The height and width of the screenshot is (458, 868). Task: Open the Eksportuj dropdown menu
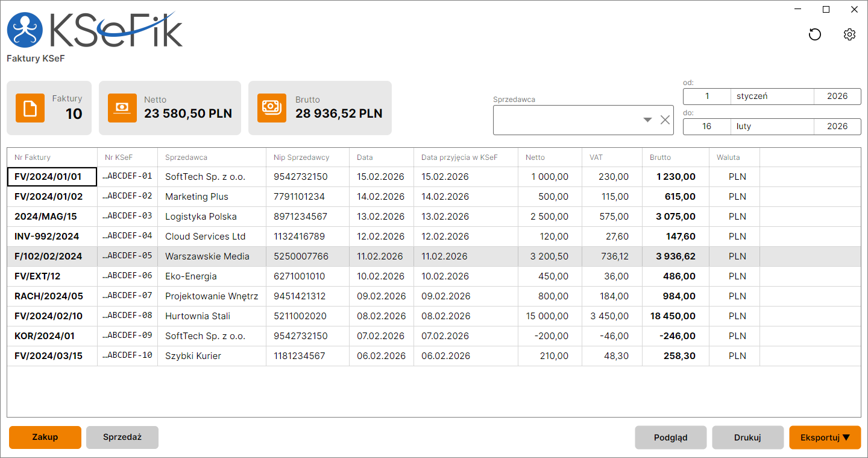[x=825, y=437]
